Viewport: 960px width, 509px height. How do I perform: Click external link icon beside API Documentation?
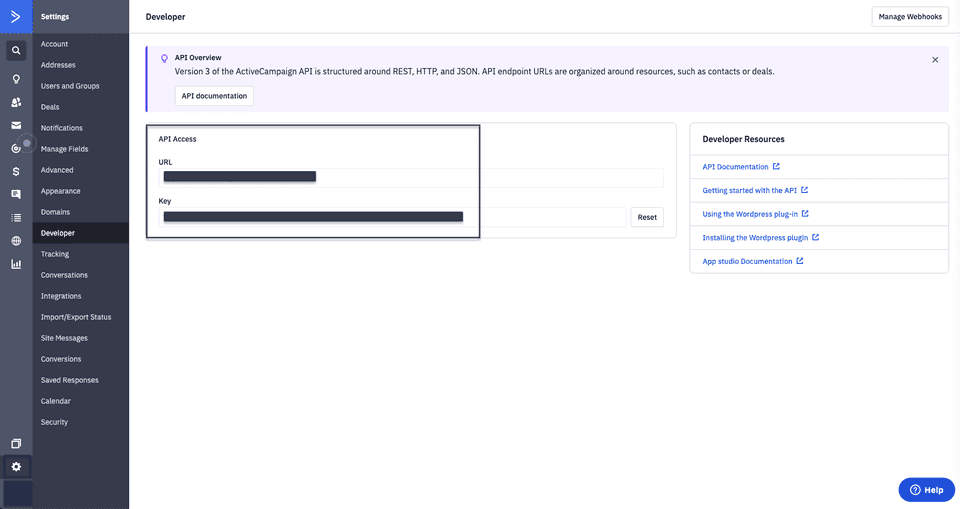pyautogui.click(x=776, y=166)
